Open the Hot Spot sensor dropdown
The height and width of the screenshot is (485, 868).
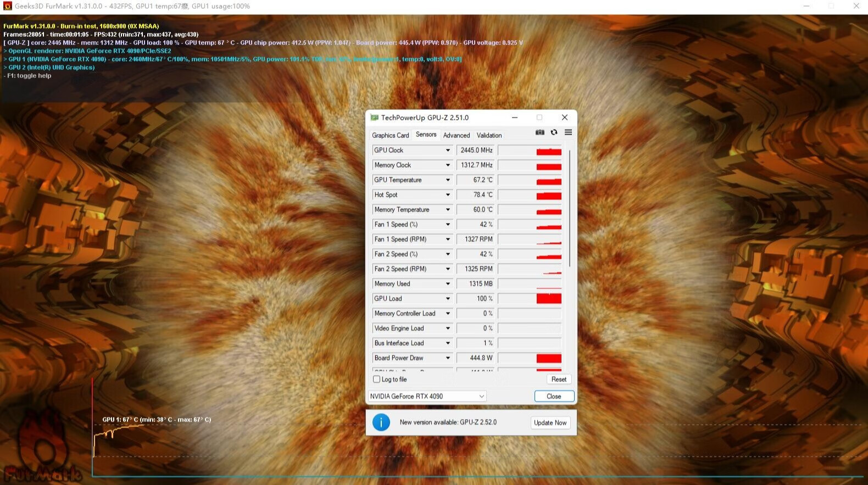(x=448, y=194)
